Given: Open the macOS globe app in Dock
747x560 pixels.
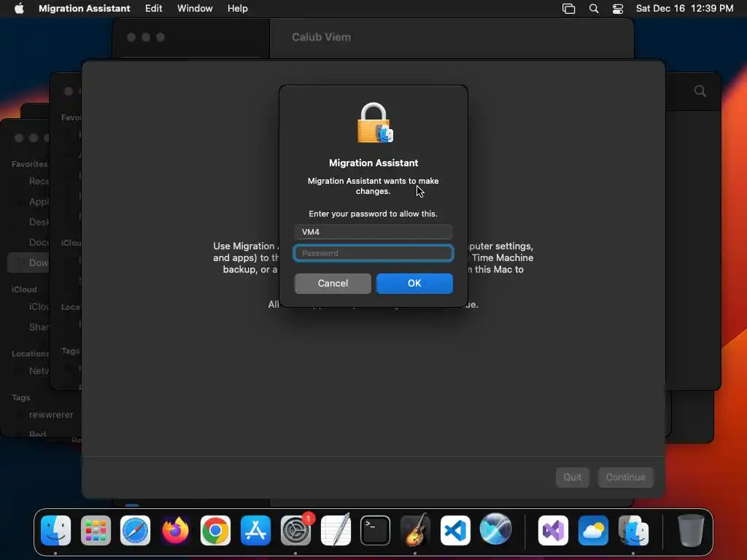Looking at the screenshot, I should click(x=495, y=529).
